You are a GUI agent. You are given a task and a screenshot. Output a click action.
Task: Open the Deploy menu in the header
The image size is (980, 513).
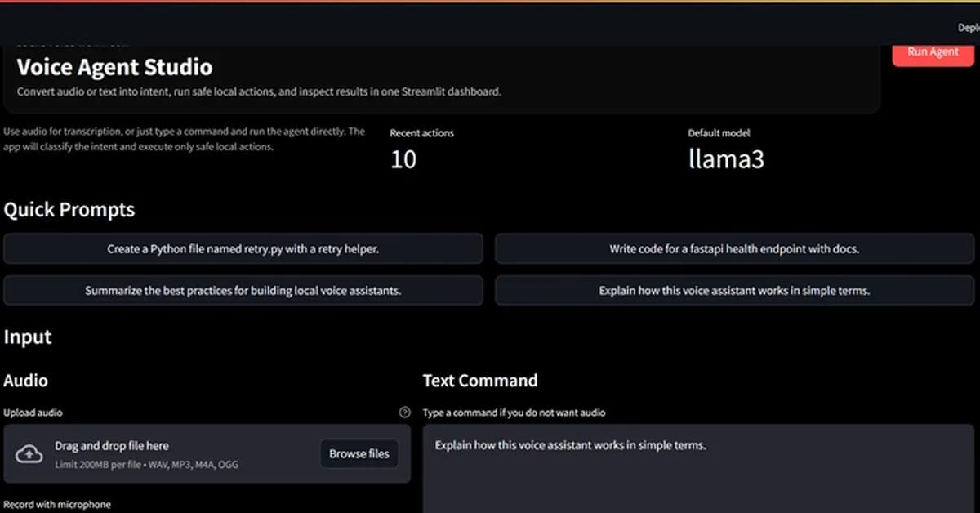click(969, 28)
